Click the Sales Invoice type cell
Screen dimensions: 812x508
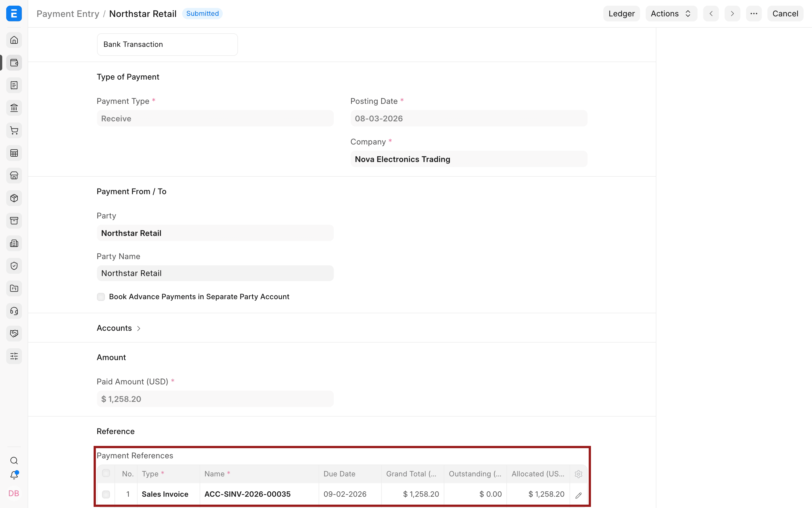(x=168, y=494)
